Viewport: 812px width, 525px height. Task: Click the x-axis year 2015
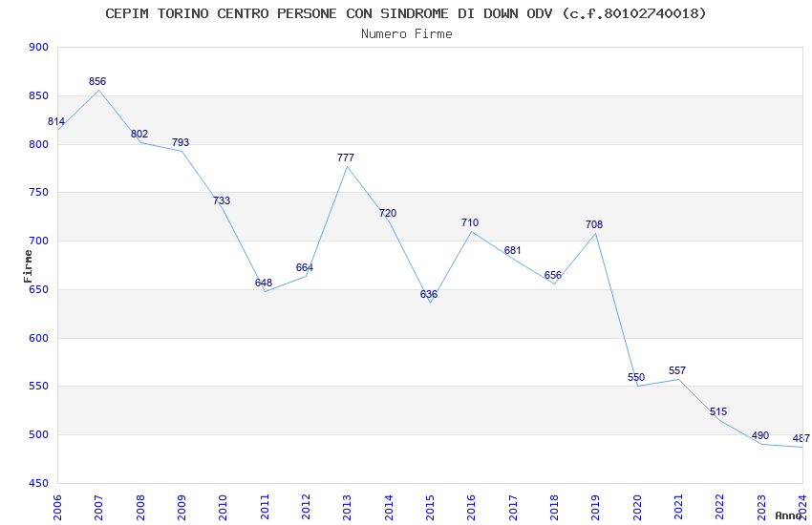430,508
